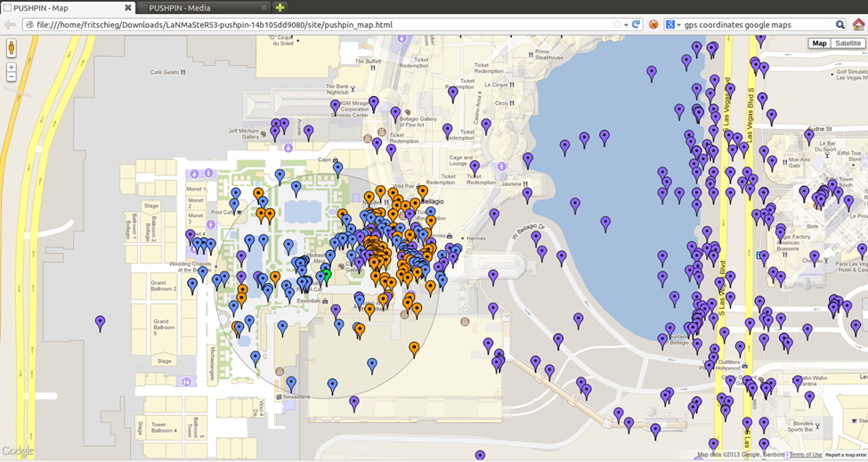Select the purple pin beside Audrie St label
The image size is (868, 462).
[809, 137]
